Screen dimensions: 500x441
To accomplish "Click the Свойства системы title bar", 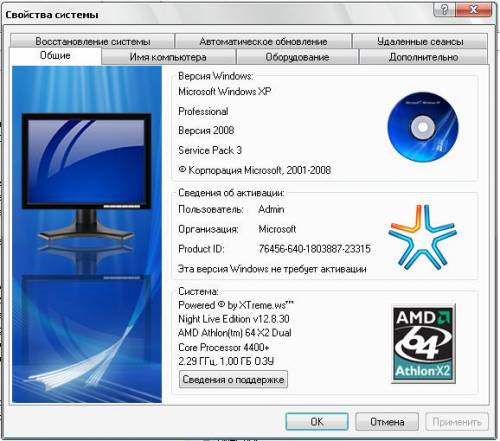I will pos(217,14).
